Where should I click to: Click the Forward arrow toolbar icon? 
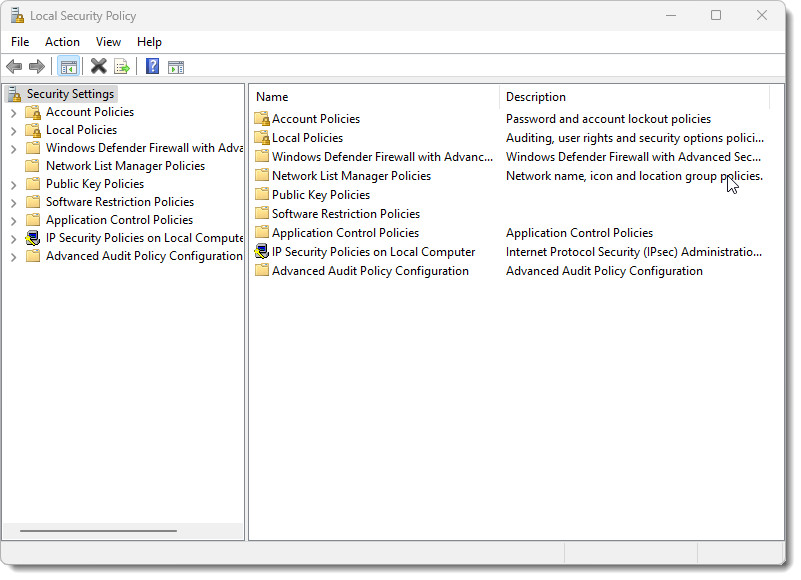(37, 67)
